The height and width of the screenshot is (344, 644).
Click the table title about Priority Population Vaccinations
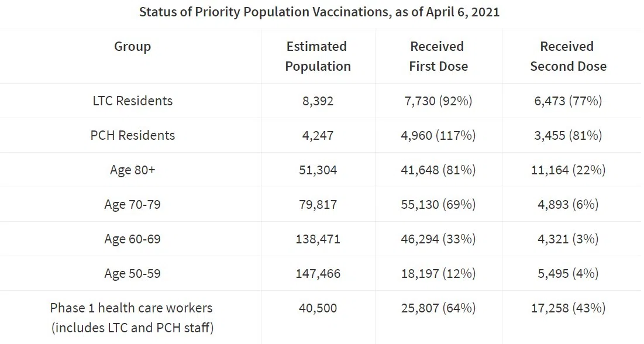coord(319,12)
